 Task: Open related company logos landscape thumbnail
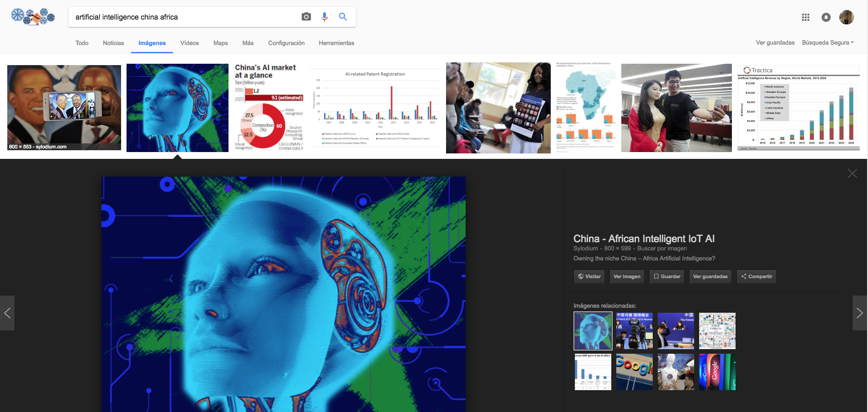coord(717,331)
